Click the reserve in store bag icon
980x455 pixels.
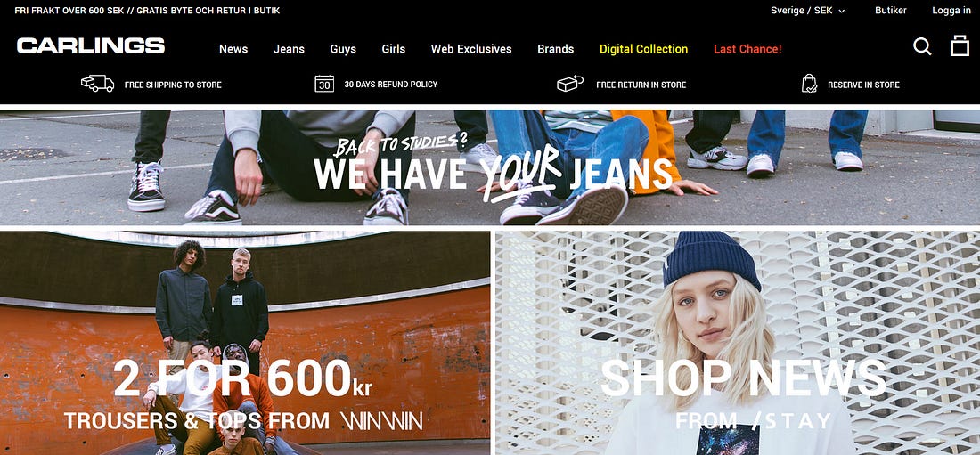[809, 84]
